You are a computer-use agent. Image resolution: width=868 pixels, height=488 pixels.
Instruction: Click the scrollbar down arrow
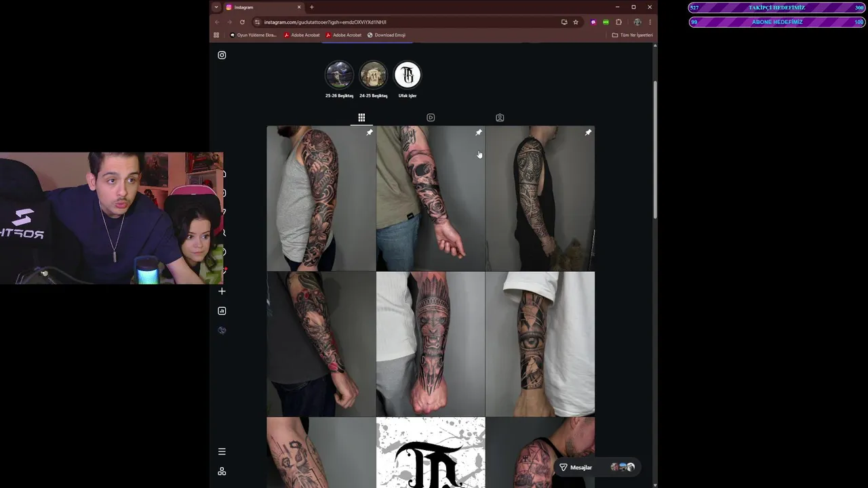(x=655, y=485)
